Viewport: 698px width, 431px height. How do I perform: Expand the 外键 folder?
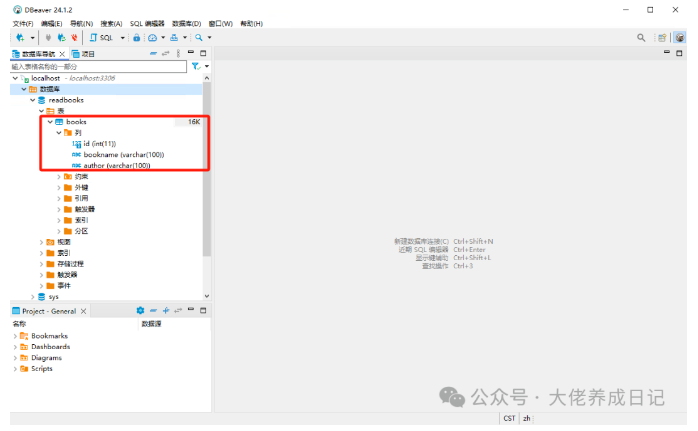click(x=59, y=187)
